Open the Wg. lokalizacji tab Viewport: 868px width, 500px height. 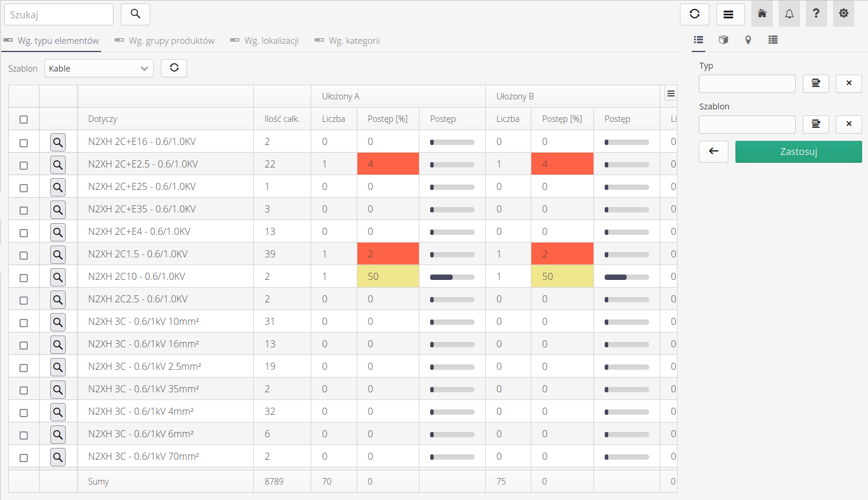click(264, 40)
